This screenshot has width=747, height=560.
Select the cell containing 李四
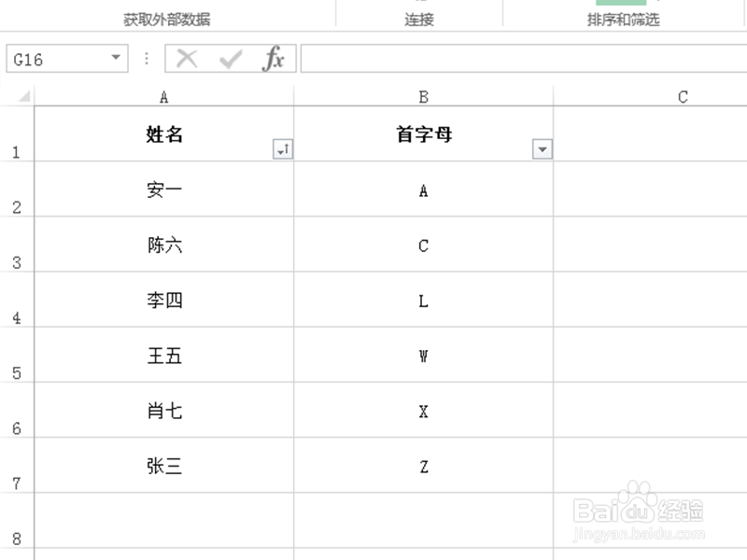point(164,301)
